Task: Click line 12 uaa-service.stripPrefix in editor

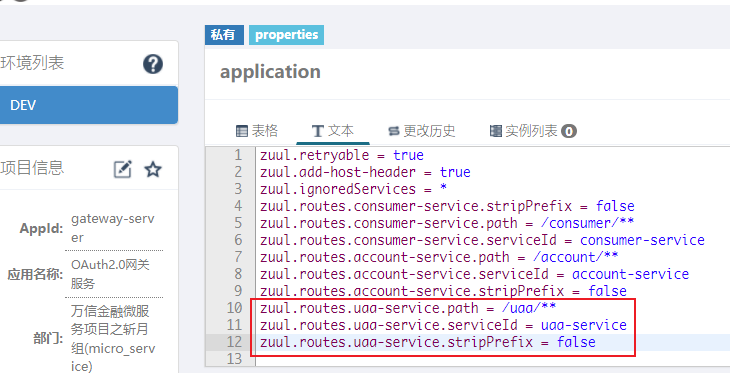Action: [x=428, y=342]
